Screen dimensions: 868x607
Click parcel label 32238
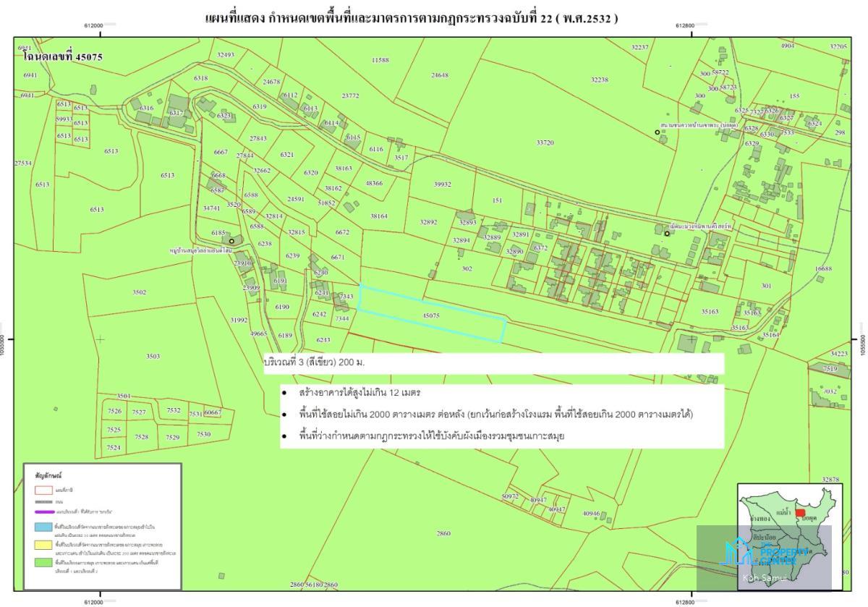coord(600,80)
